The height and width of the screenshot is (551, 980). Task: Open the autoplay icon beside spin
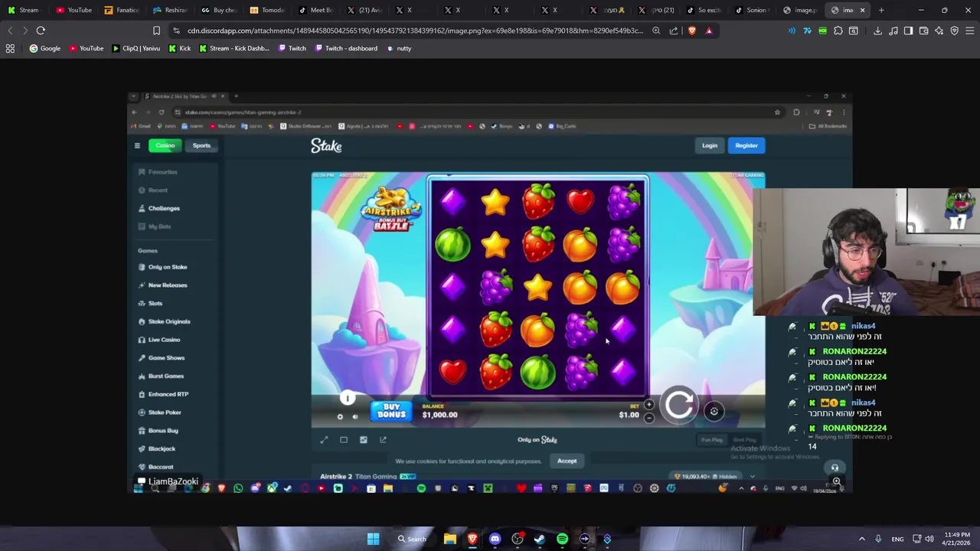coord(714,411)
